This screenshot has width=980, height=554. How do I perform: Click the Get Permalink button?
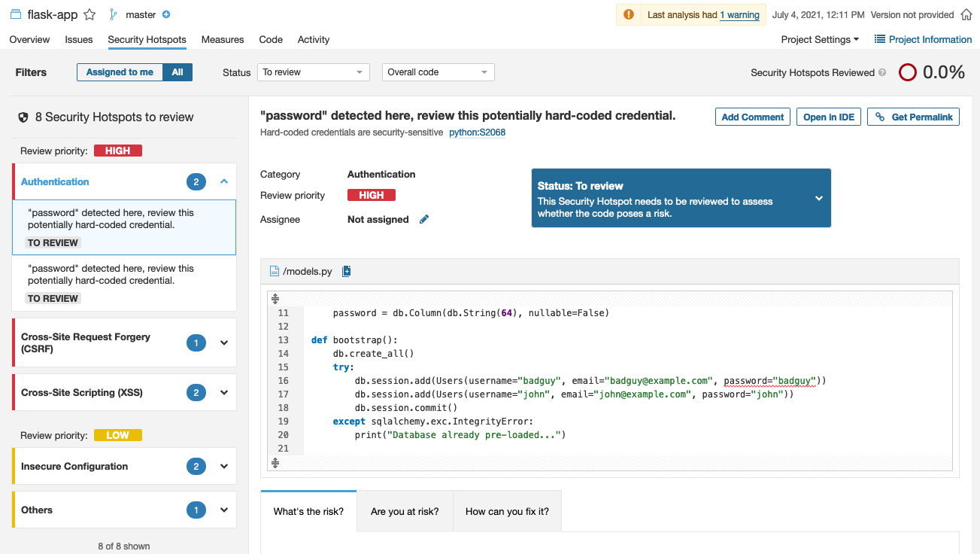click(x=914, y=117)
